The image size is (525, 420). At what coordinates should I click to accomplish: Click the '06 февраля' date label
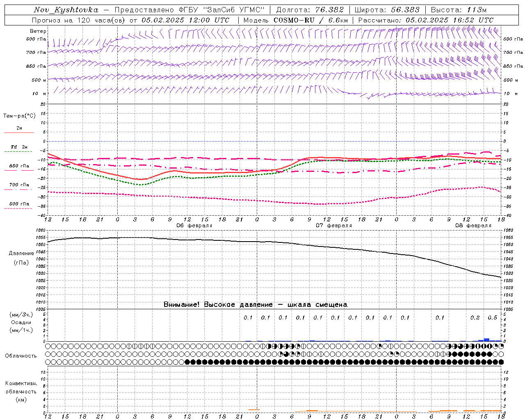[x=194, y=226]
